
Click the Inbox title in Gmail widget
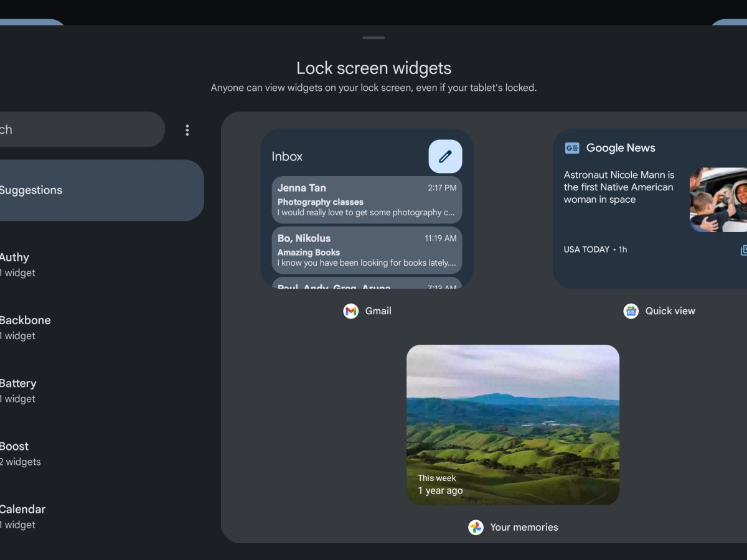pyautogui.click(x=287, y=157)
